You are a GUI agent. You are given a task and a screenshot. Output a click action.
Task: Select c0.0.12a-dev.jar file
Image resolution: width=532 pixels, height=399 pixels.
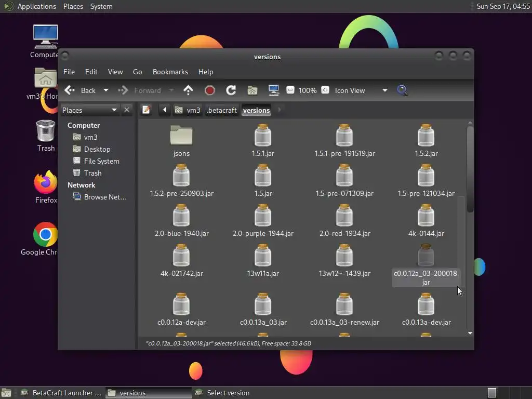click(x=181, y=310)
